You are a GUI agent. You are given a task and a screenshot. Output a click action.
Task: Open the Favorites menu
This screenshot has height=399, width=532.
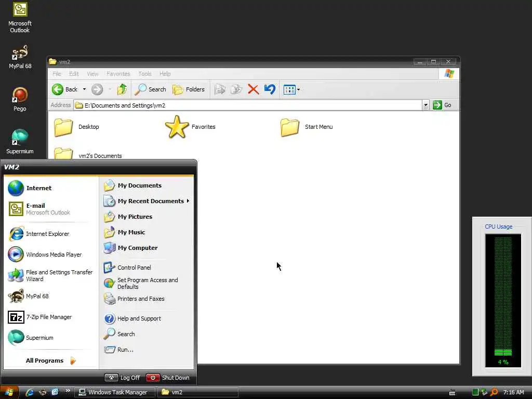pyautogui.click(x=118, y=74)
